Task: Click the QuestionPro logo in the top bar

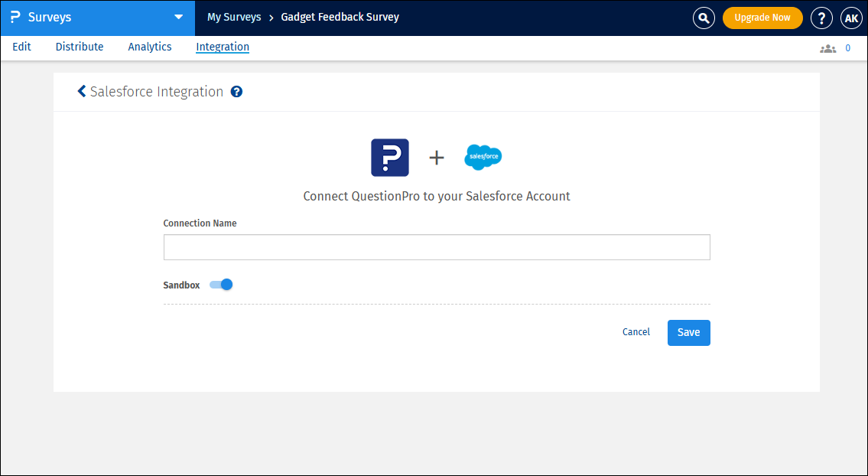Action: pyautogui.click(x=13, y=17)
